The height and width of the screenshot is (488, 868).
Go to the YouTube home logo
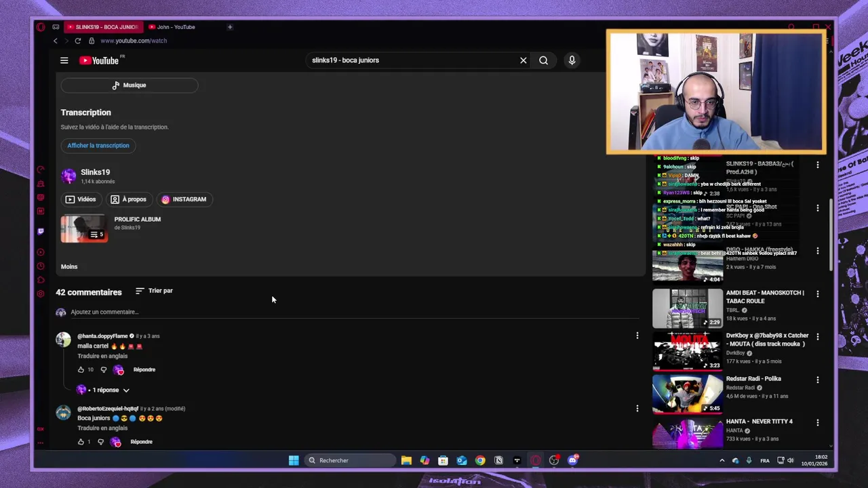(100, 60)
